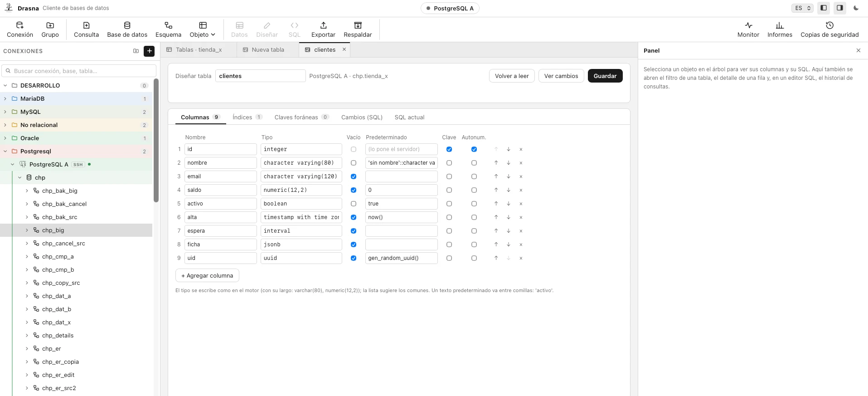Click the Base de datos toolbar icon
Image resolution: width=868 pixels, height=396 pixels.
point(127,29)
